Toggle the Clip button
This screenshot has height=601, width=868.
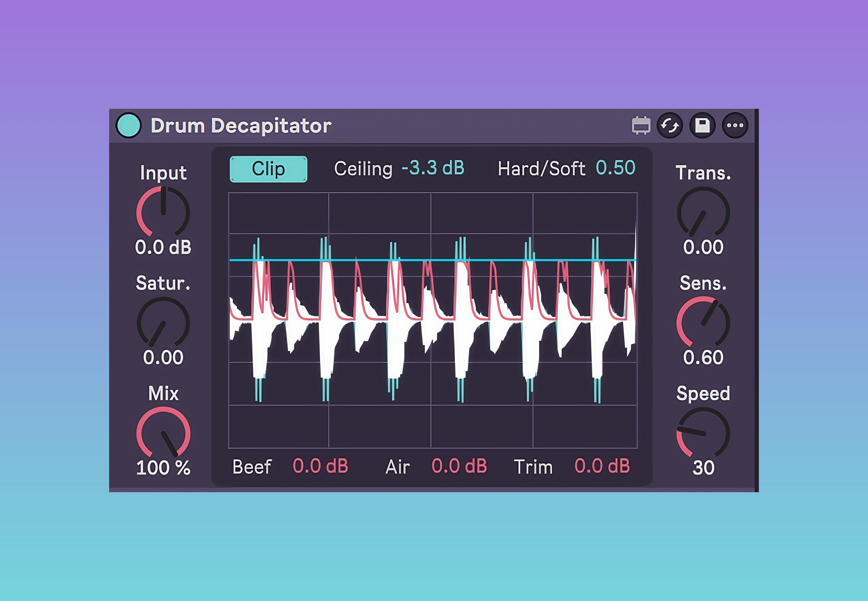(x=269, y=169)
